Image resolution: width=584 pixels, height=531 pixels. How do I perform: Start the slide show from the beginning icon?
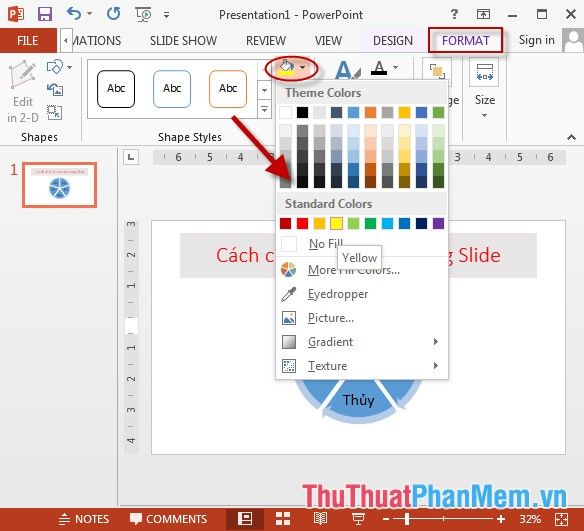(143, 15)
